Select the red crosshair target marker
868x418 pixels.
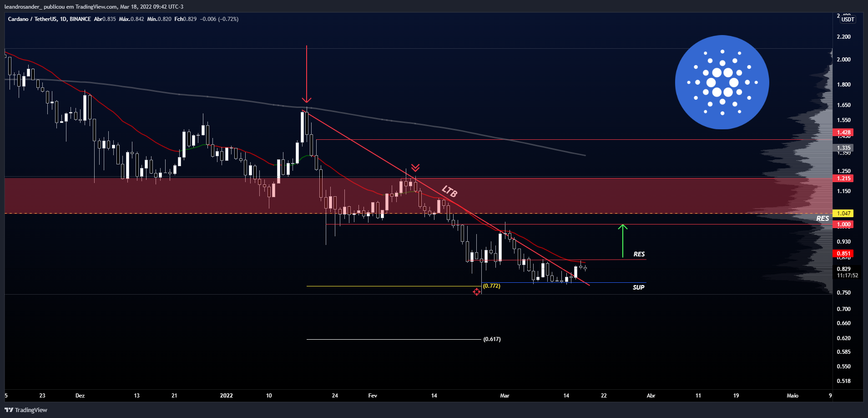476,292
